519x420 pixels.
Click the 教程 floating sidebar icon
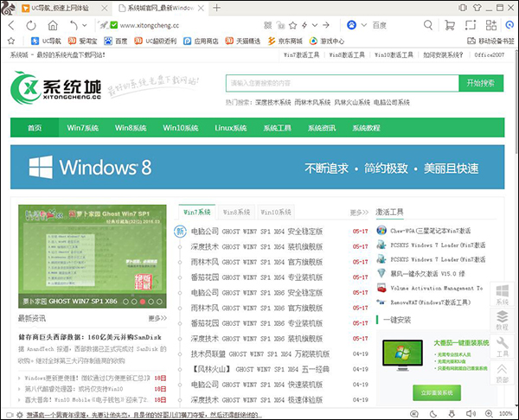pyautogui.click(x=502, y=320)
